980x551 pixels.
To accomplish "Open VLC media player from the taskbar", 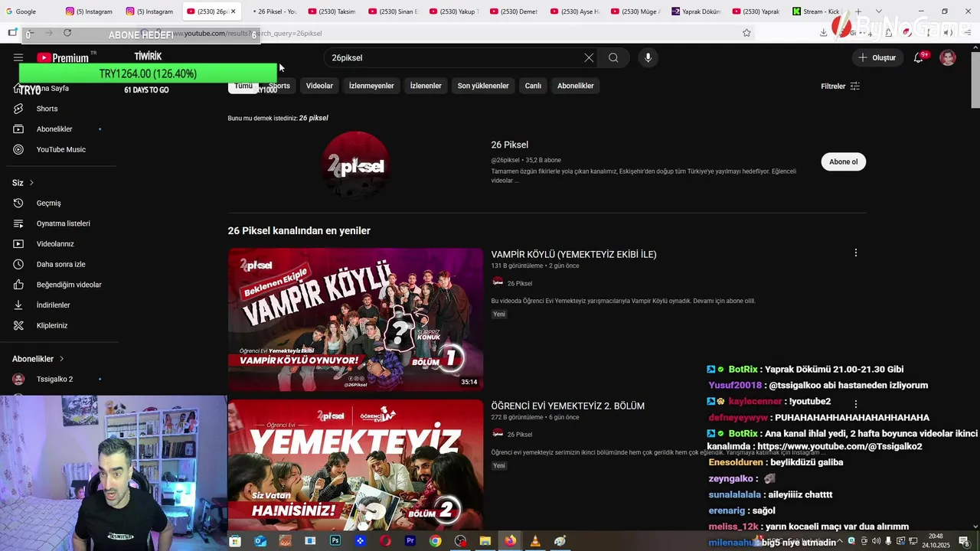I will coord(535,541).
